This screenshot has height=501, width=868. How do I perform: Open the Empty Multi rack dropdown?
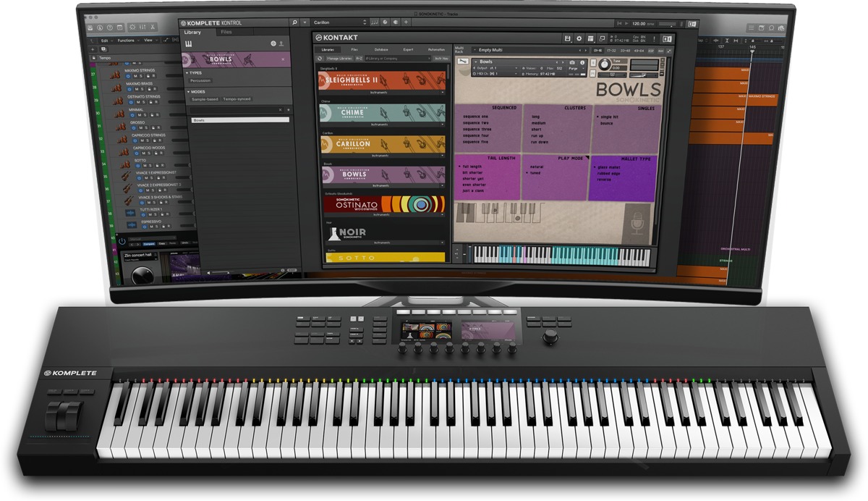[527, 51]
